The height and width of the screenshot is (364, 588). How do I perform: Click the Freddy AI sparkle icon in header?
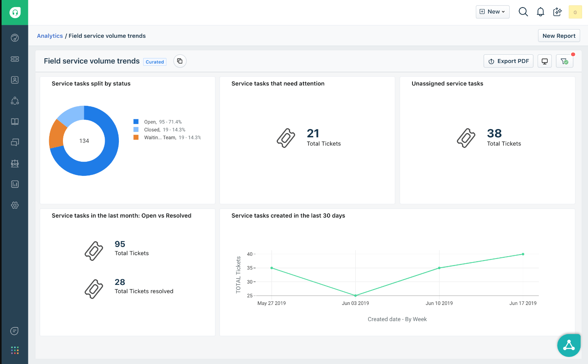coord(557,11)
